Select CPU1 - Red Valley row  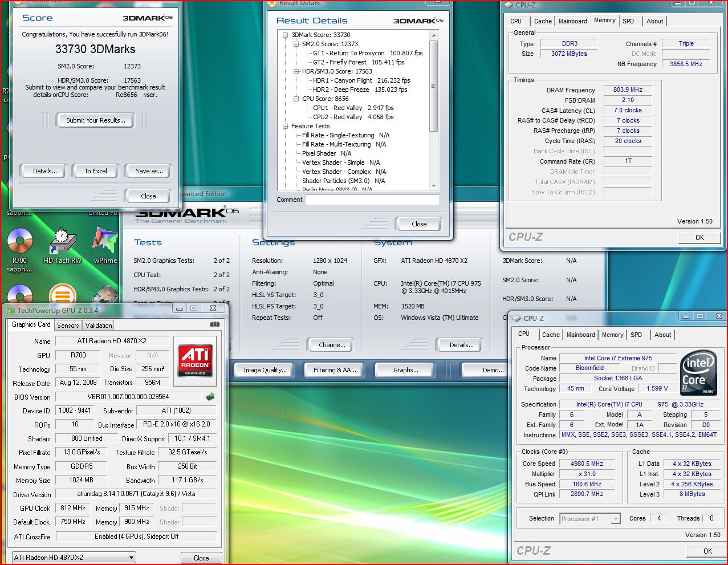[x=353, y=108]
